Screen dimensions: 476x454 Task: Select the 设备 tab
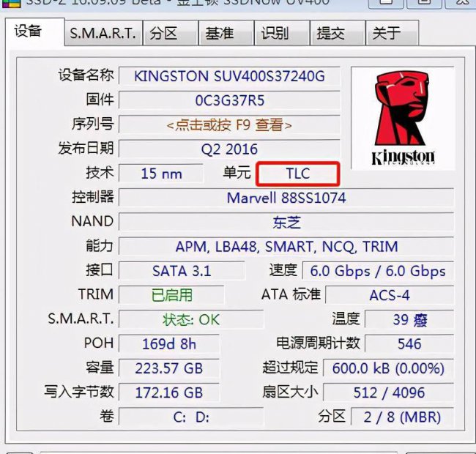(35, 31)
